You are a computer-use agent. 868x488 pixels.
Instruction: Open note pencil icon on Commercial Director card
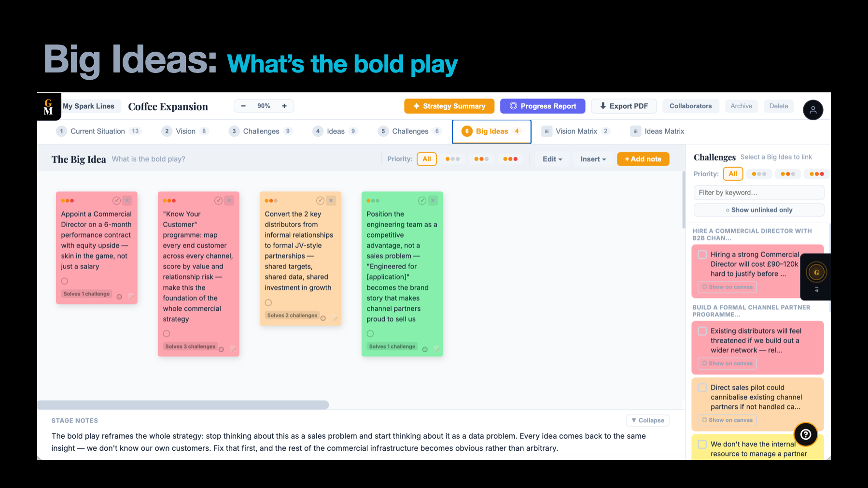coord(131,297)
